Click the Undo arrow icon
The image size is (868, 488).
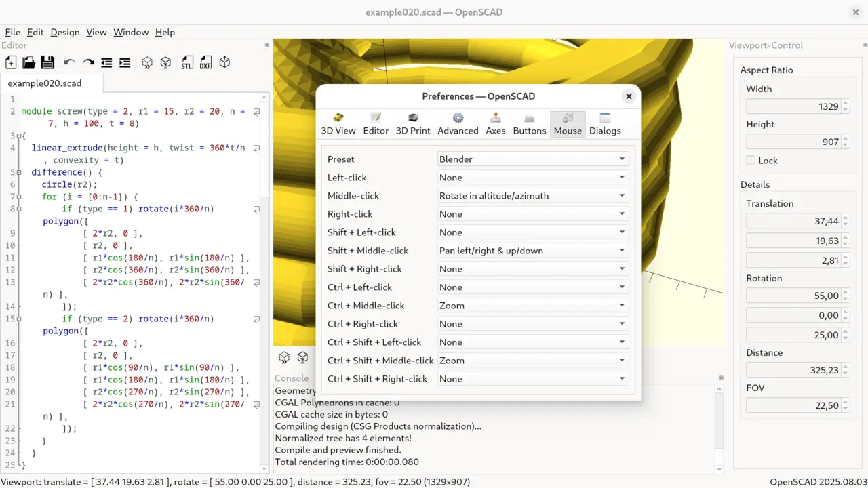[x=69, y=62]
